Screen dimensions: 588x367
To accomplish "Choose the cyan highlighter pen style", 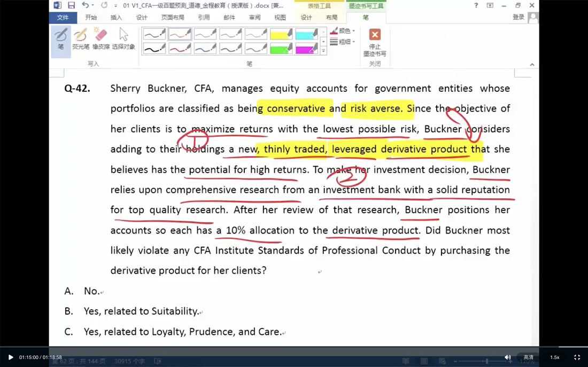I will point(307,34).
